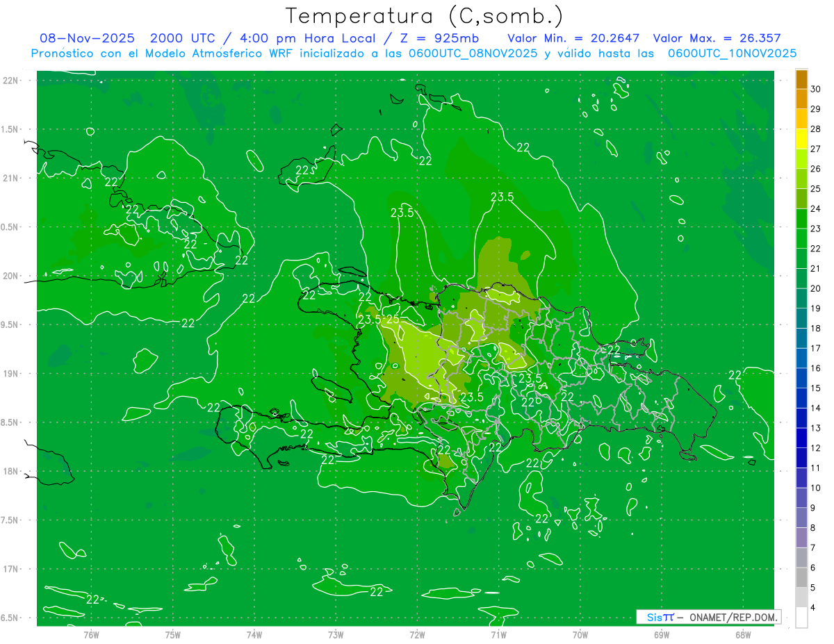This screenshot has width=834, height=644.
Task: Click the "19N" latitude axis label
Action: pos(10,374)
